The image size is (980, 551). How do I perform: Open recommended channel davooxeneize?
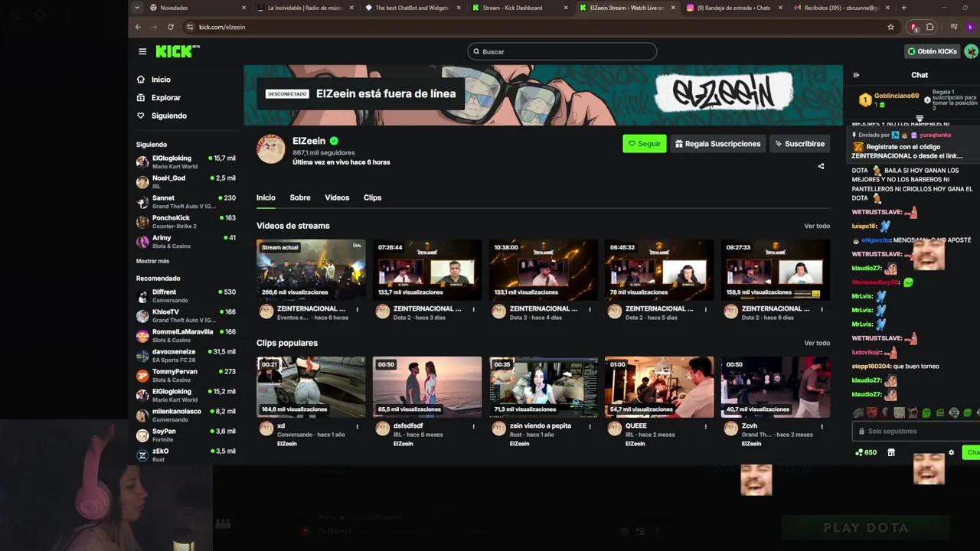186,356
